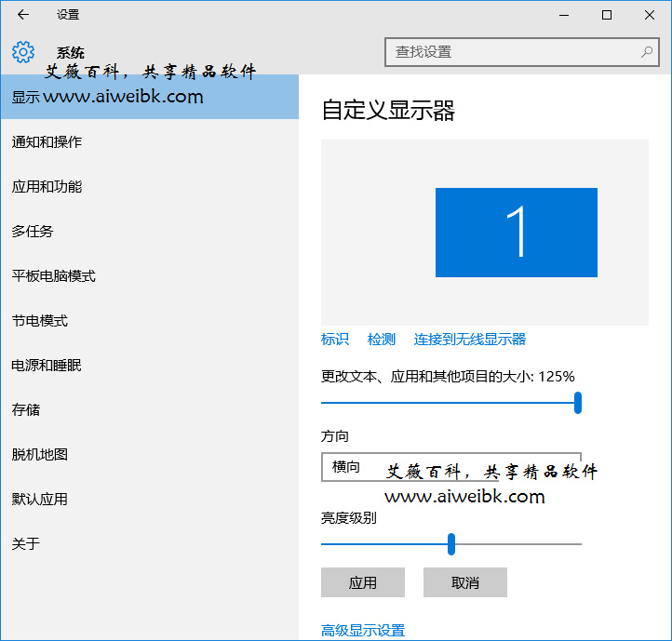Open 应用和功能 settings

click(150, 186)
